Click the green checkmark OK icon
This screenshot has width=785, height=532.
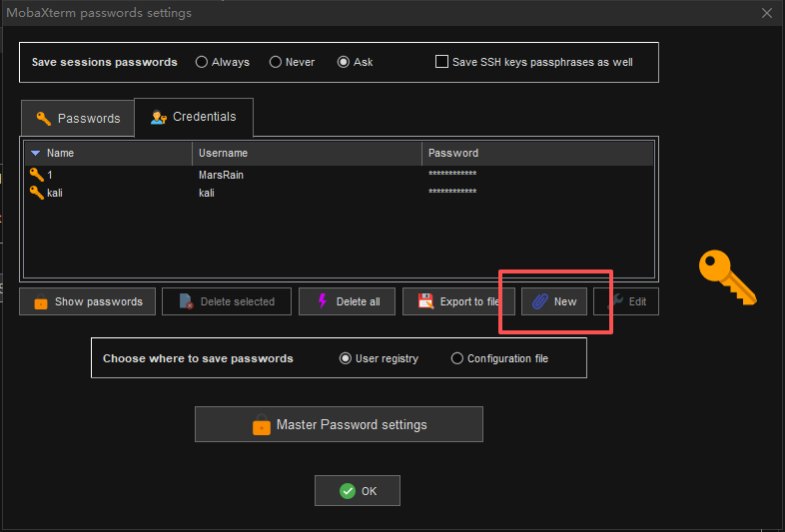347,491
